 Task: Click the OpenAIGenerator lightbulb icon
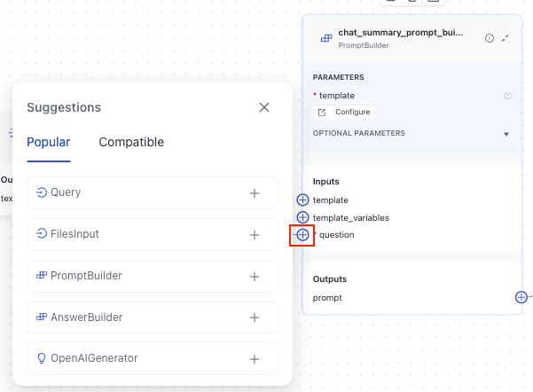[42, 358]
